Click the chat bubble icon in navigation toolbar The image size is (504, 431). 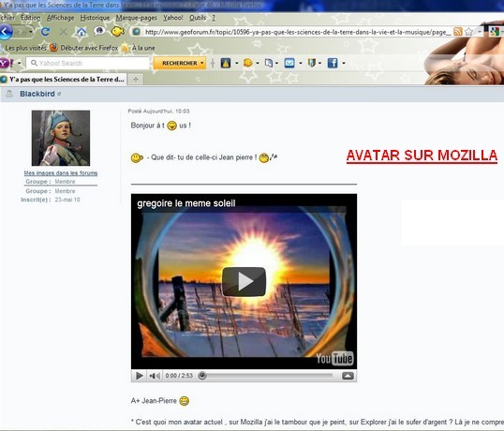pyautogui.click(x=99, y=31)
